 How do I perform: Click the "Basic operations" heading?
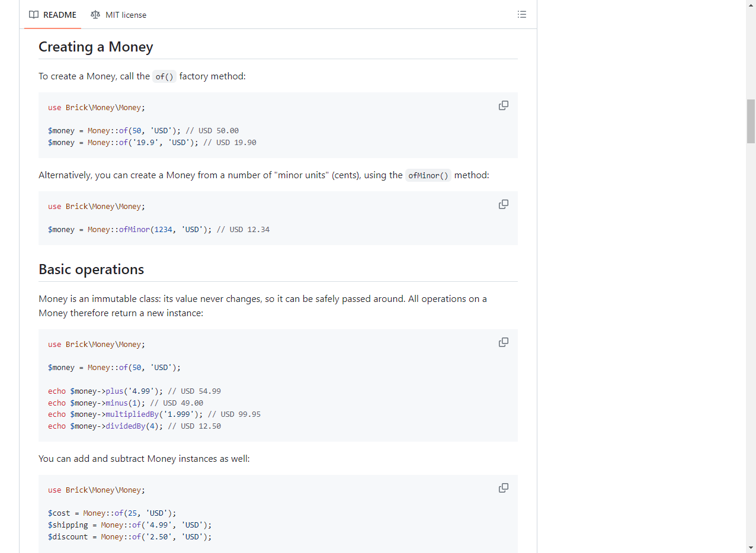click(91, 269)
